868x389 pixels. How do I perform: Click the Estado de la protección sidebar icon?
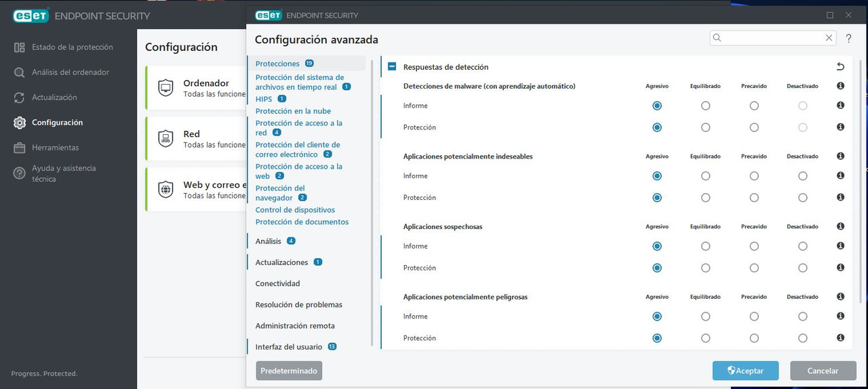pos(20,47)
